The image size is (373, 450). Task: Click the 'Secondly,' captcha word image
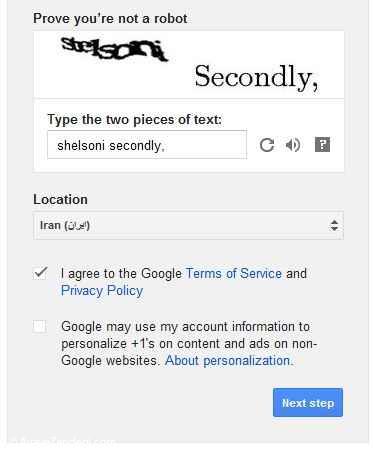256,77
